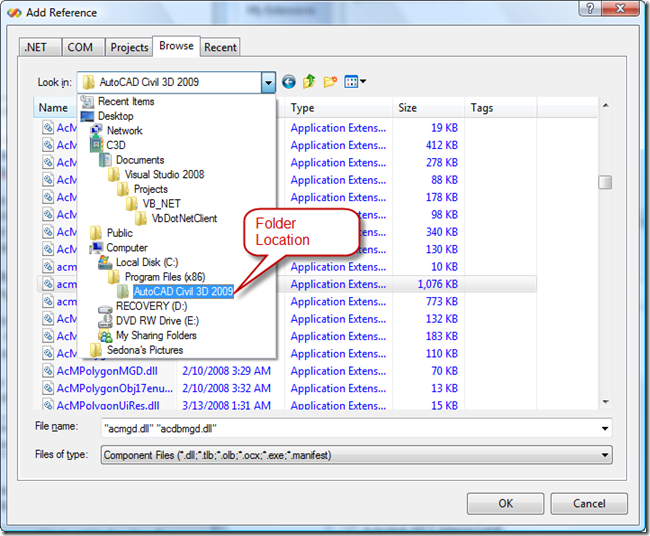Click the 19 KB size cell
The image size is (650, 536).
[444, 128]
